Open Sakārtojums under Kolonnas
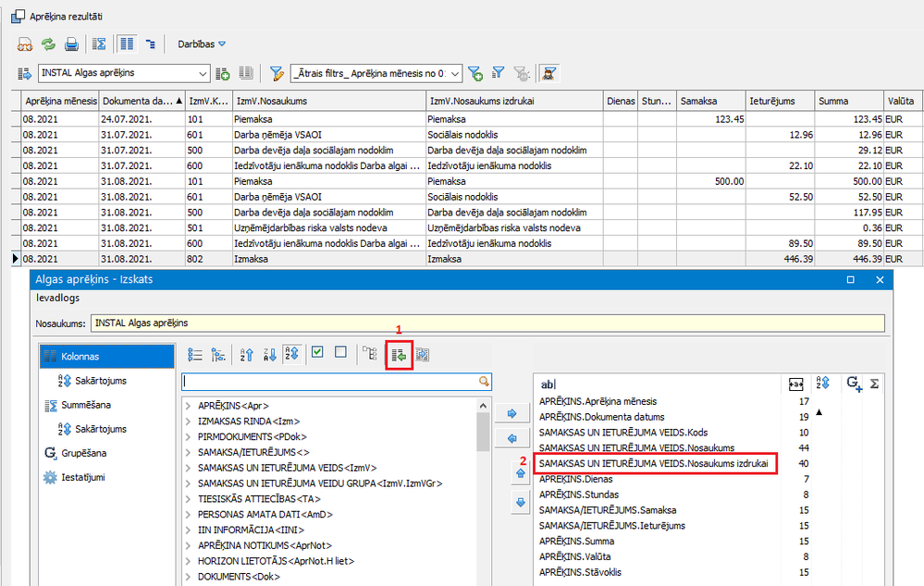This screenshot has height=586, width=924. (92, 381)
